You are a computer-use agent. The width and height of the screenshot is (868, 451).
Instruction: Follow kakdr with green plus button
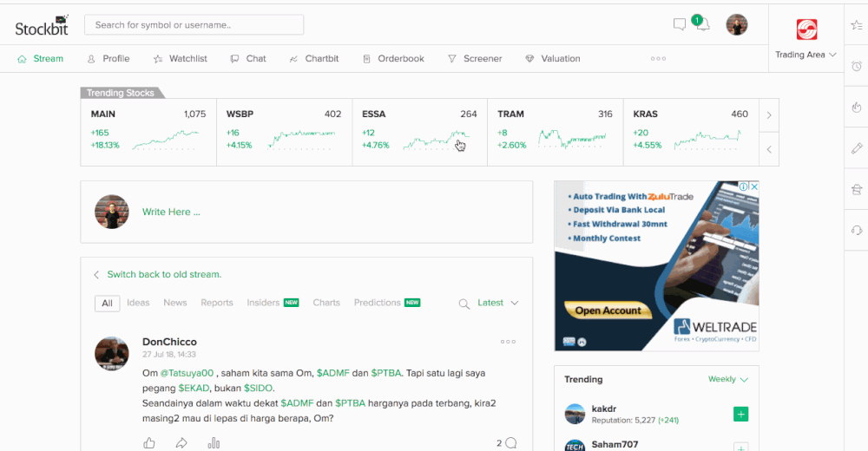[x=740, y=414]
